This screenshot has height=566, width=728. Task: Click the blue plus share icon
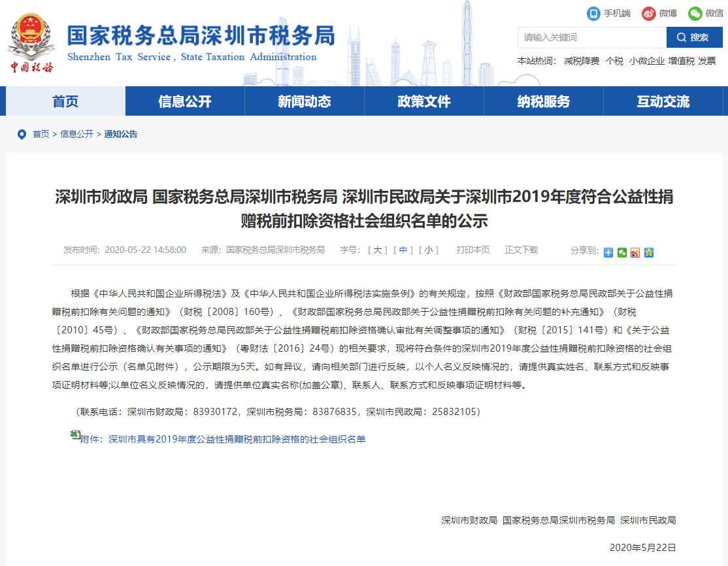pos(608,252)
